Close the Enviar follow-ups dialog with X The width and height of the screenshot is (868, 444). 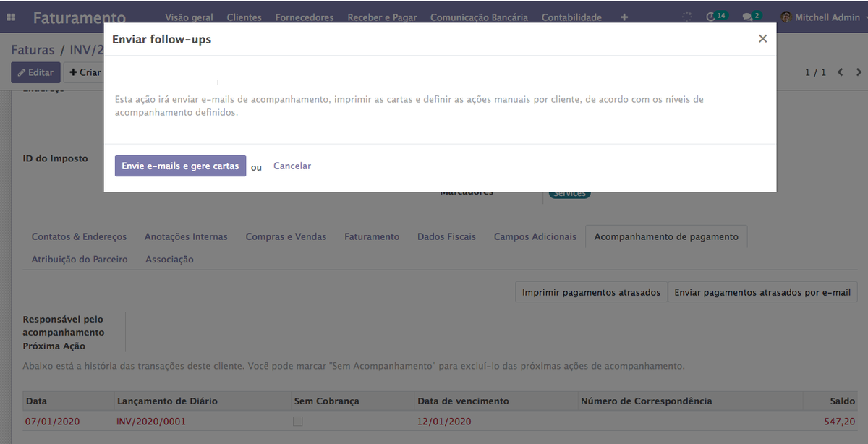tap(762, 39)
